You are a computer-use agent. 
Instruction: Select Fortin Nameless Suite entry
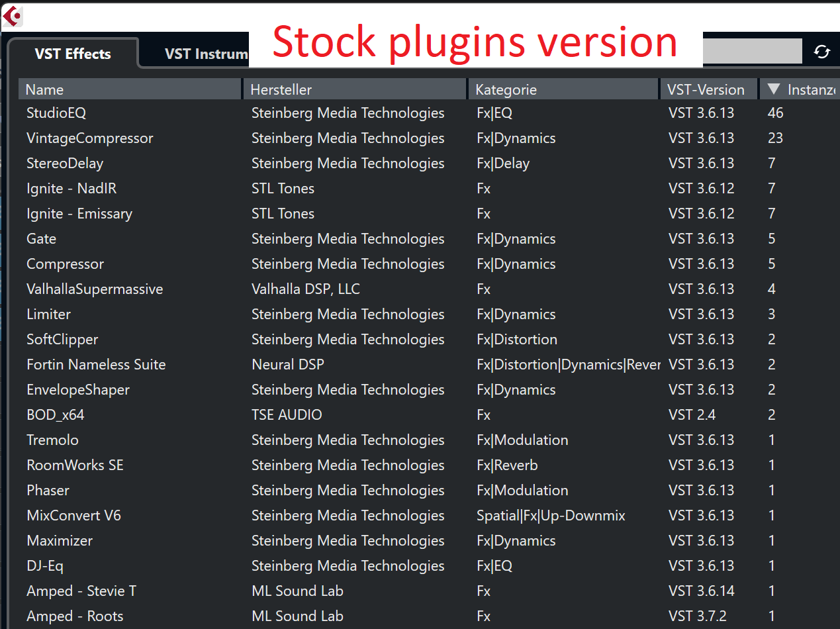[x=96, y=365]
